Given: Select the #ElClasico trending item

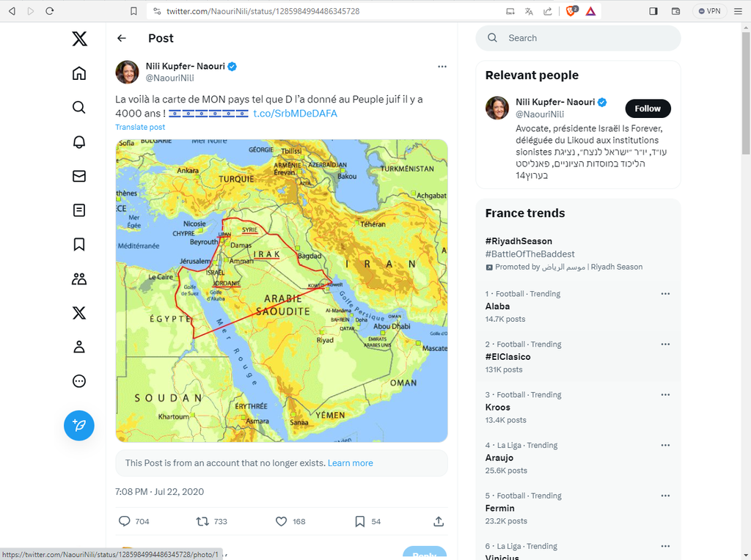Looking at the screenshot, I should pyautogui.click(x=508, y=357).
